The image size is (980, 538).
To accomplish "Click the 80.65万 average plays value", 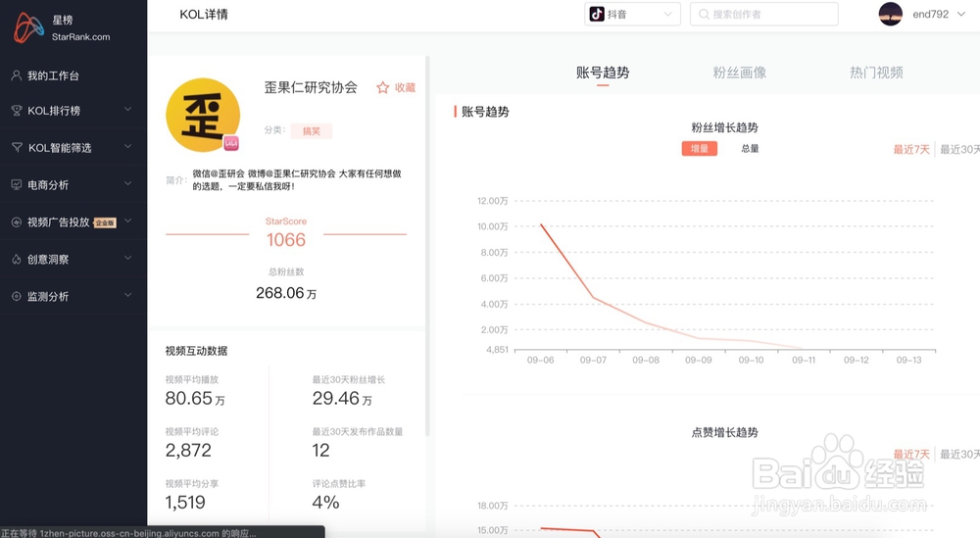I will coord(195,399).
